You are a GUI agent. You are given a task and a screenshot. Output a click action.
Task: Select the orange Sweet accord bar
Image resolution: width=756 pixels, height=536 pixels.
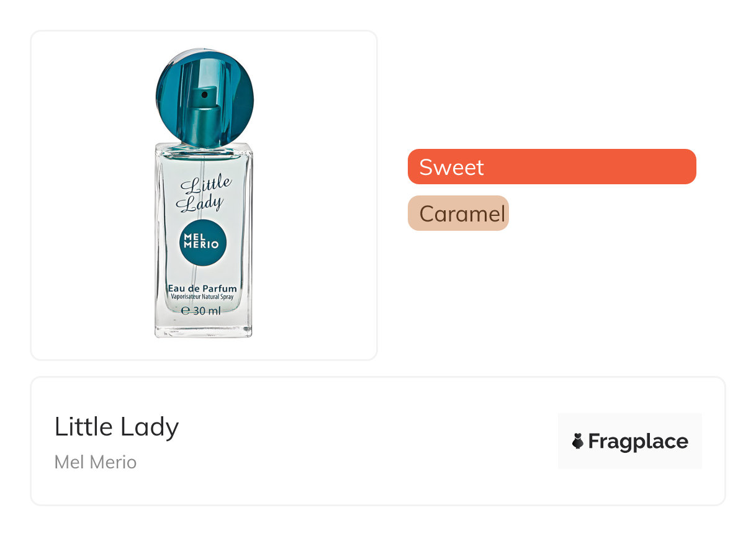[x=551, y=167]
